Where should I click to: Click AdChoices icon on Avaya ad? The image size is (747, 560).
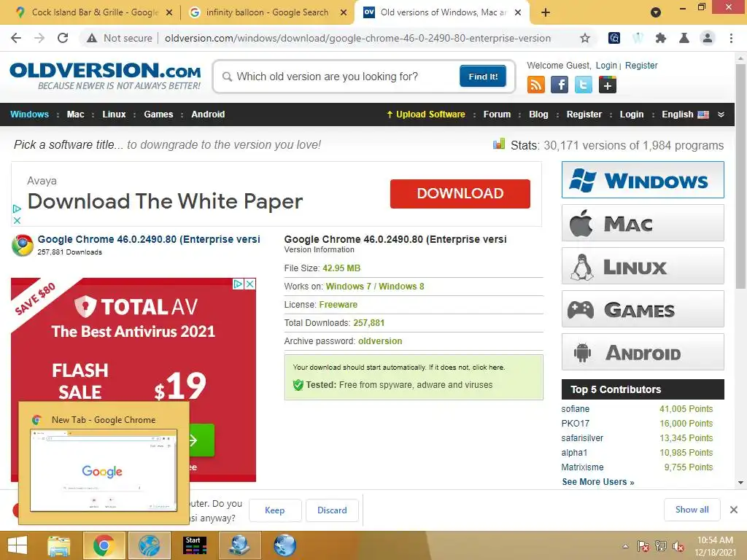coord(17,209)
